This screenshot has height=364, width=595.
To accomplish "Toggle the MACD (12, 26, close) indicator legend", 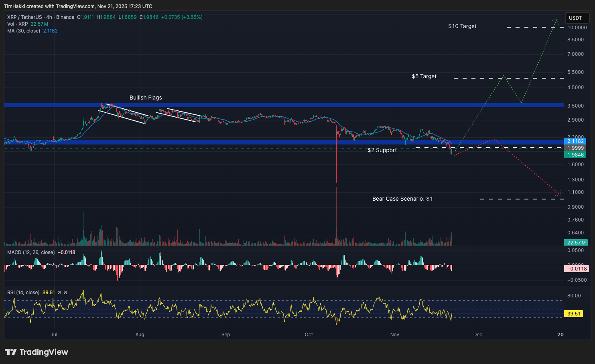I will (x=30, y=252).
